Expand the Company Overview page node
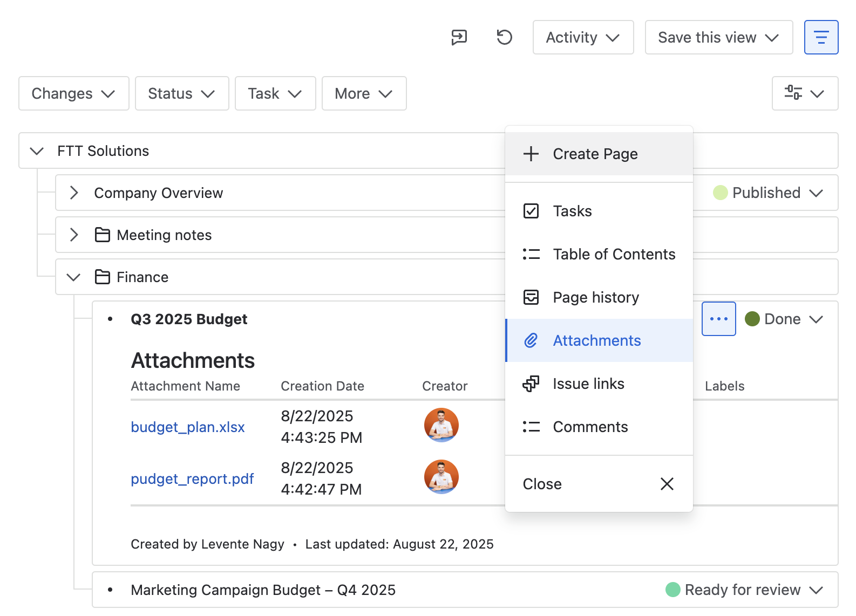The width and height of the screenshot is (856, 616). click(74, 193)
